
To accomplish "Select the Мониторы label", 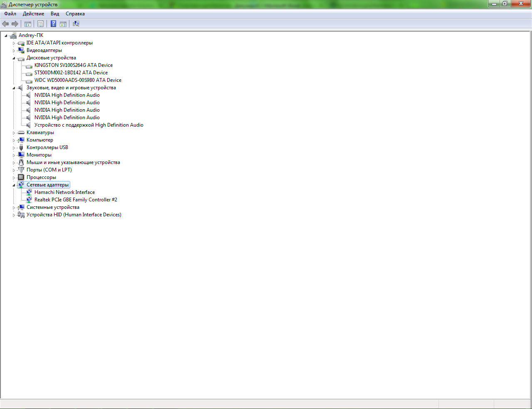I will [x=39, y=155].
